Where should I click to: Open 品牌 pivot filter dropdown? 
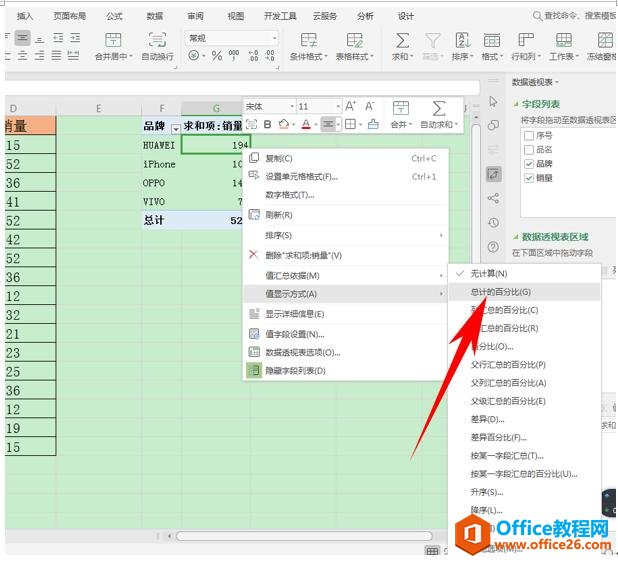[176, 128]
